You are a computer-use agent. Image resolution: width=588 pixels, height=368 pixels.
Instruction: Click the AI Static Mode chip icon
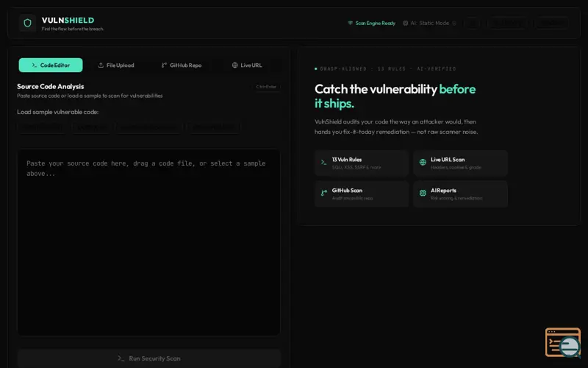click(406, 24)
